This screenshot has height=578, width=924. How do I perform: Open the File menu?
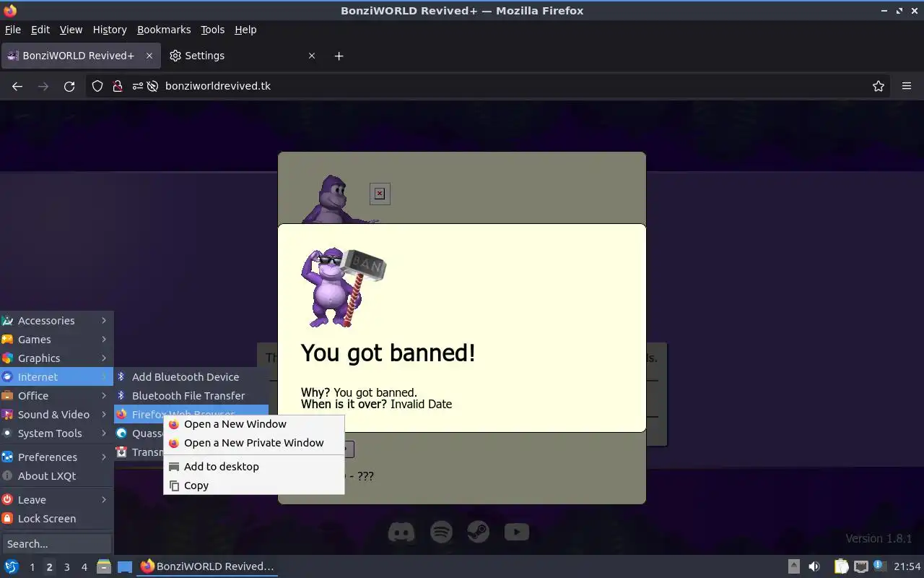click(x=13, y=30)
